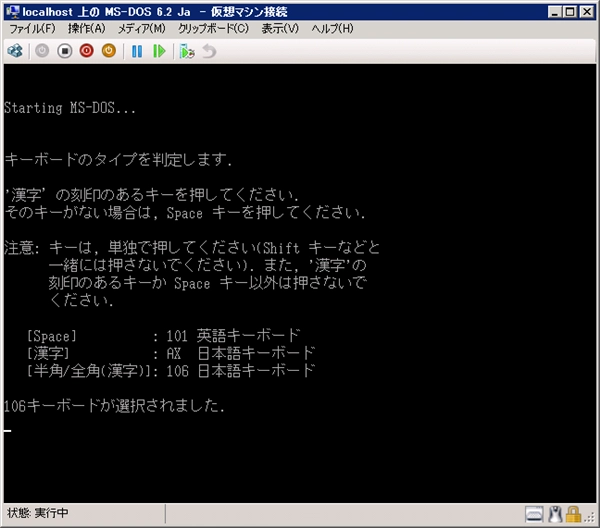Screen dimensions: 600x528
Task: Maximize the virtual machine connection window
Action: click(x=570, y=12)
